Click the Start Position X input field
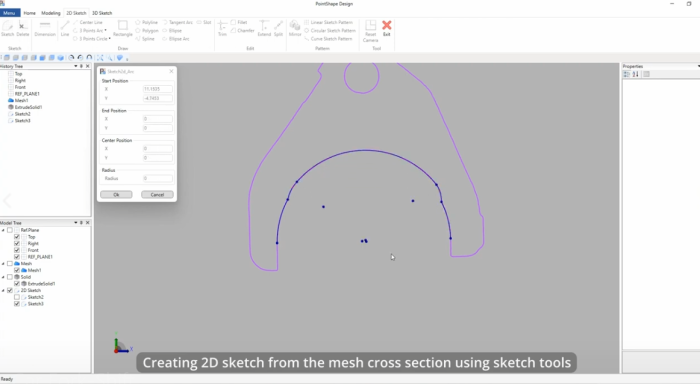Screen dimensions: 700x384 158,89
